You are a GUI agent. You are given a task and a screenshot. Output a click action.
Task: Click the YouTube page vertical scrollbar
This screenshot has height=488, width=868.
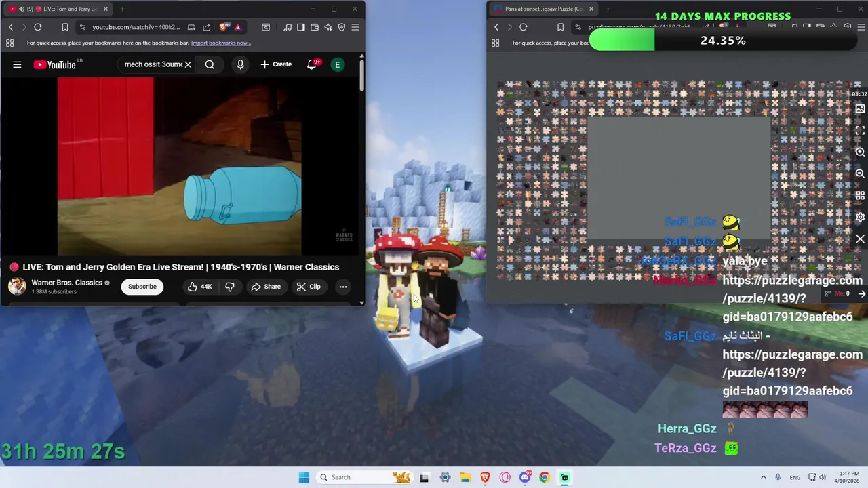(x=361, y=75)
